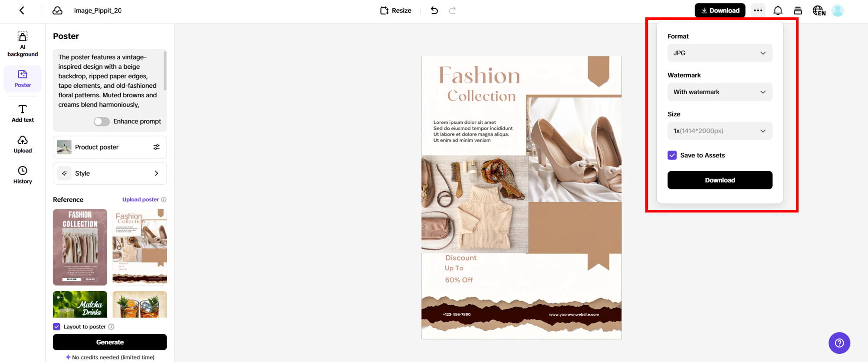Click the project name image_Pippit_20
Image resolution: width=868 pixels, height=362 pixels.
(x=98, y=10)
